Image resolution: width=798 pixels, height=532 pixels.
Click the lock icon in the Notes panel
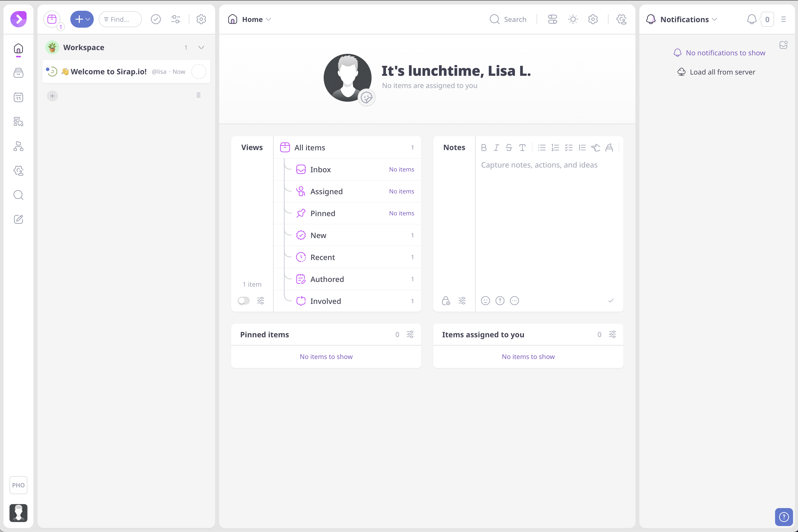tap(446, 301)
